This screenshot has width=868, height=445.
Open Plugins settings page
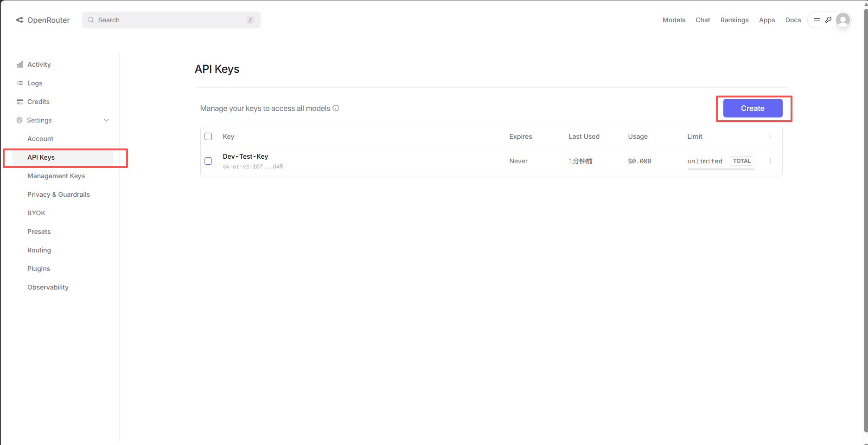coord(38,269)
